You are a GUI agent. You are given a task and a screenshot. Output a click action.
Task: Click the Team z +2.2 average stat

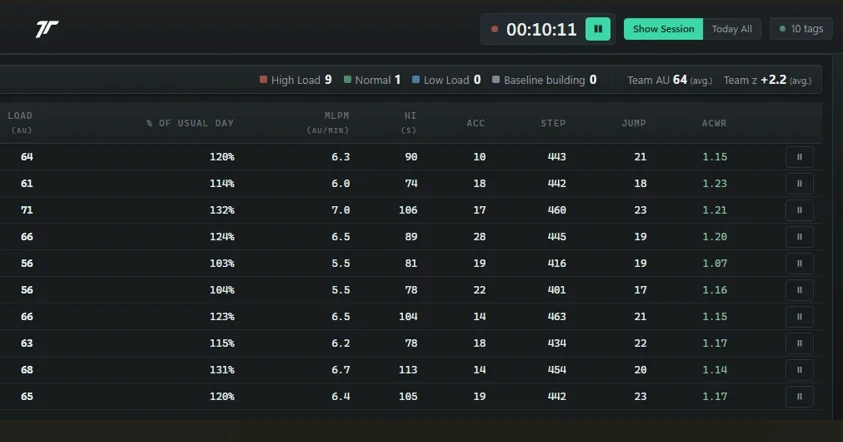pos(767,80)
